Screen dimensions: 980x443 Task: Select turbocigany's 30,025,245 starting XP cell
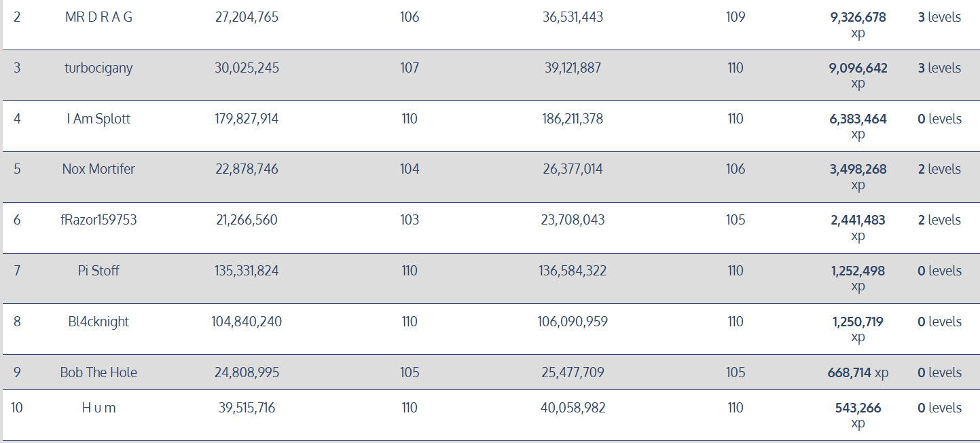pyautogui.click(x=247, y=69)
